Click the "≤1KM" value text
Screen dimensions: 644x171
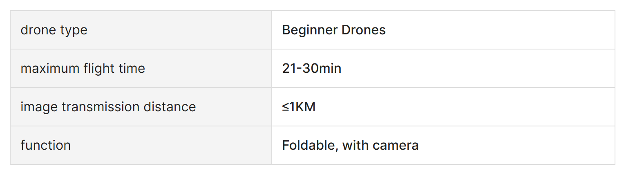[299, 107]
